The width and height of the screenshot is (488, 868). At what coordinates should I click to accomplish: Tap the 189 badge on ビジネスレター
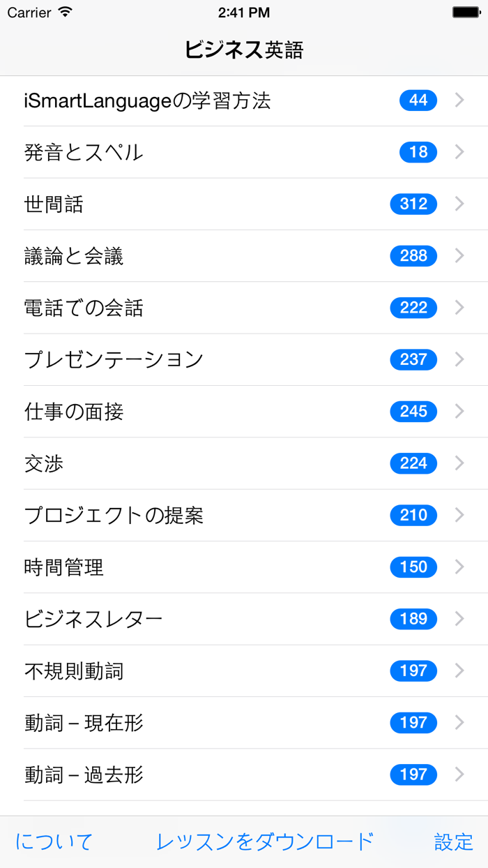pyautogui.click(x=413, y=619)
